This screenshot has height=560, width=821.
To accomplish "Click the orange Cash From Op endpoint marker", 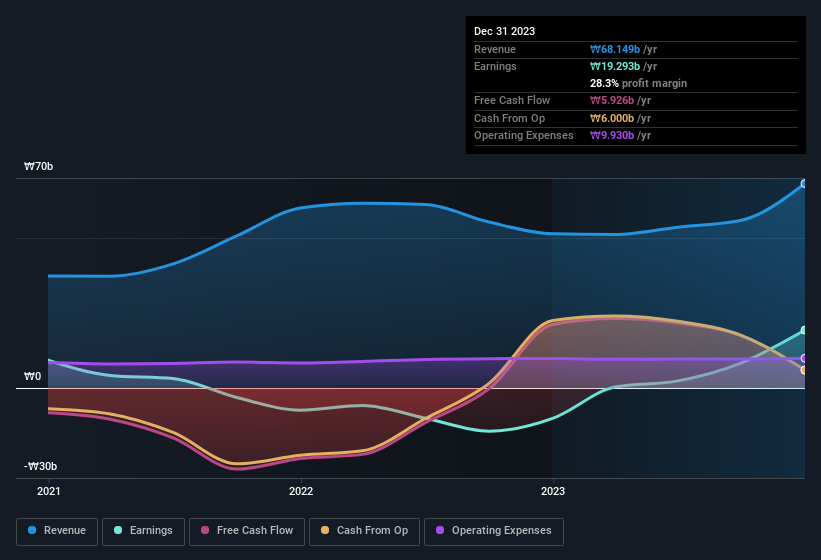I will pyautogui.click(x=804, y=370).
